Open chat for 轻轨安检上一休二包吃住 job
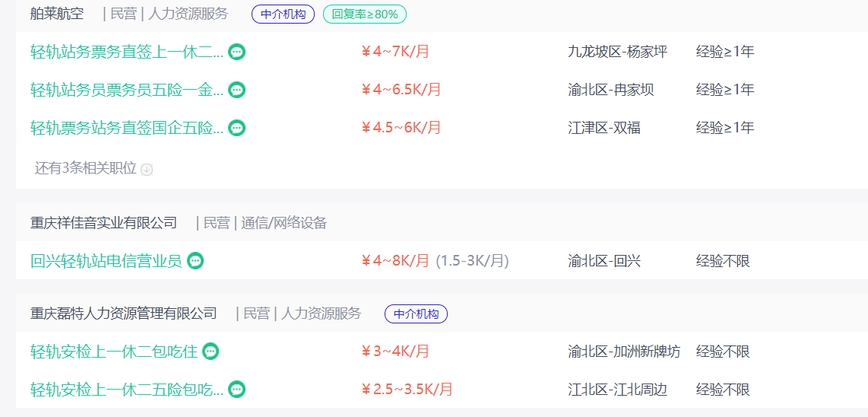 (x=211, y=351)
